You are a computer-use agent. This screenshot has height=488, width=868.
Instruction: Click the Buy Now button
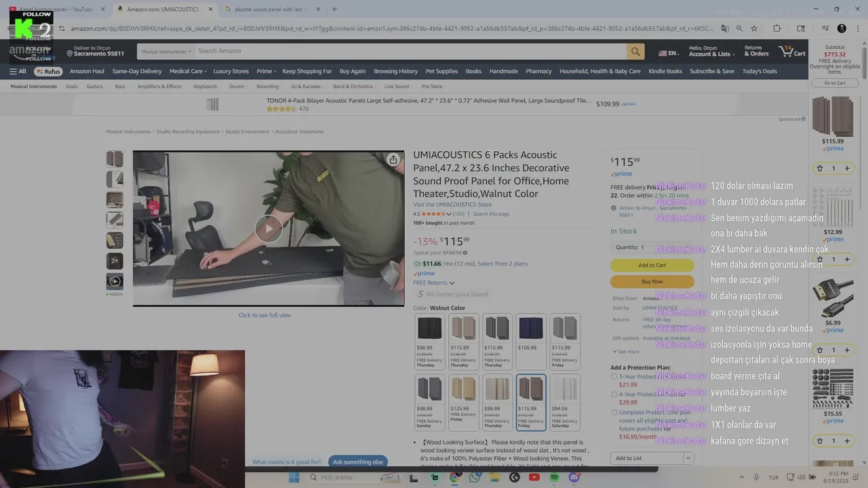click(x=652, y=281)
